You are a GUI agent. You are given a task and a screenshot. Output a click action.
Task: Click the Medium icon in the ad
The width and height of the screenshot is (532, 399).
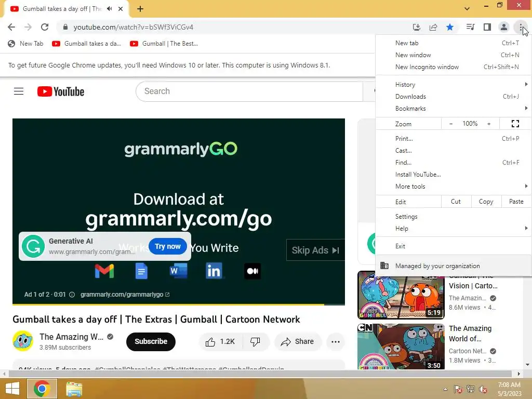(x=252, y=271)
